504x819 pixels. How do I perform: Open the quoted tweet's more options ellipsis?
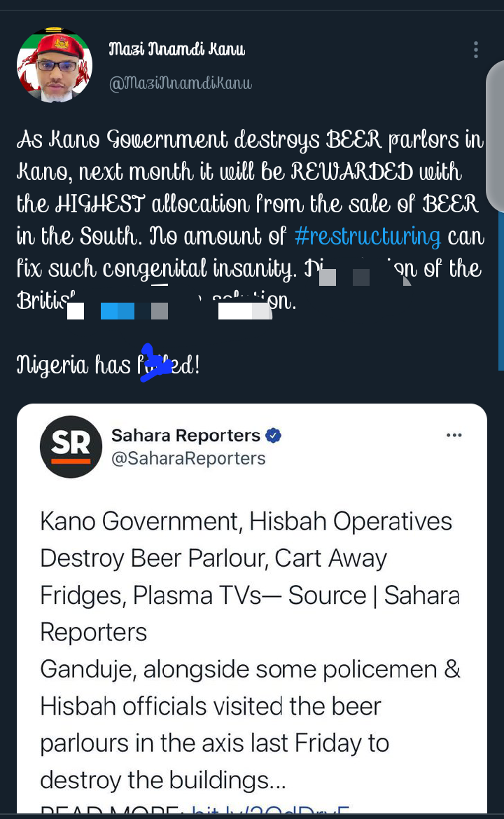click(x=454, y=435)
